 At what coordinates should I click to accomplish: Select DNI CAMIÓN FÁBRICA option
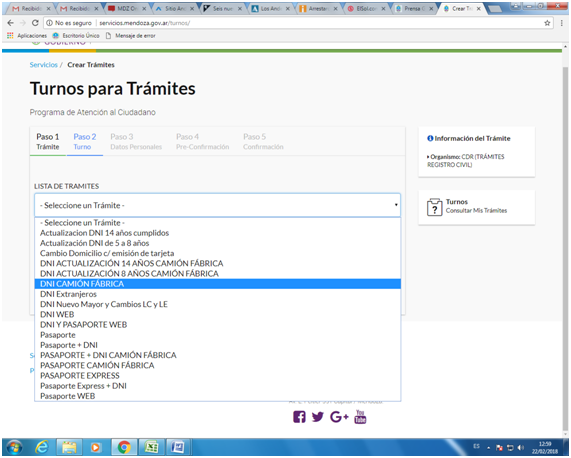pyautogui.click(x=218, y=284)
